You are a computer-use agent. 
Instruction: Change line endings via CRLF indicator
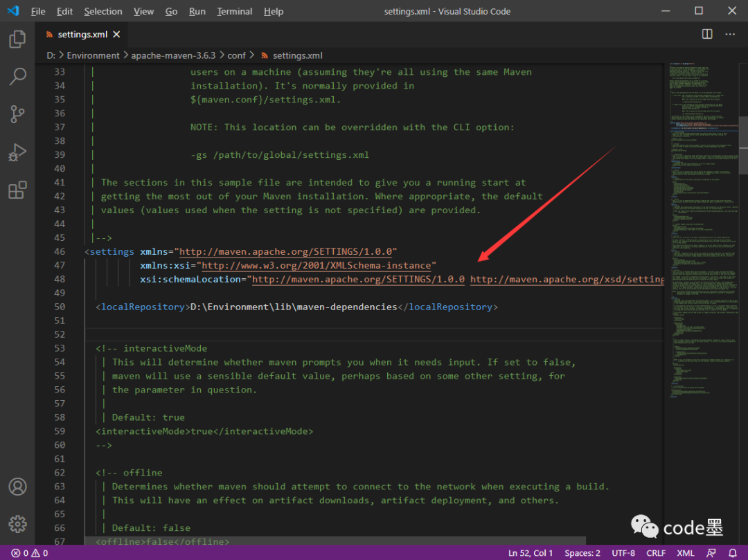coord(656,553)
